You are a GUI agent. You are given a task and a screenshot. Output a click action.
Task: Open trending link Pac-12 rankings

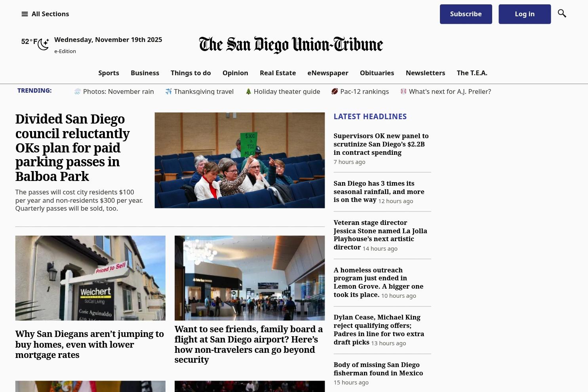click(x=364, y=91)
